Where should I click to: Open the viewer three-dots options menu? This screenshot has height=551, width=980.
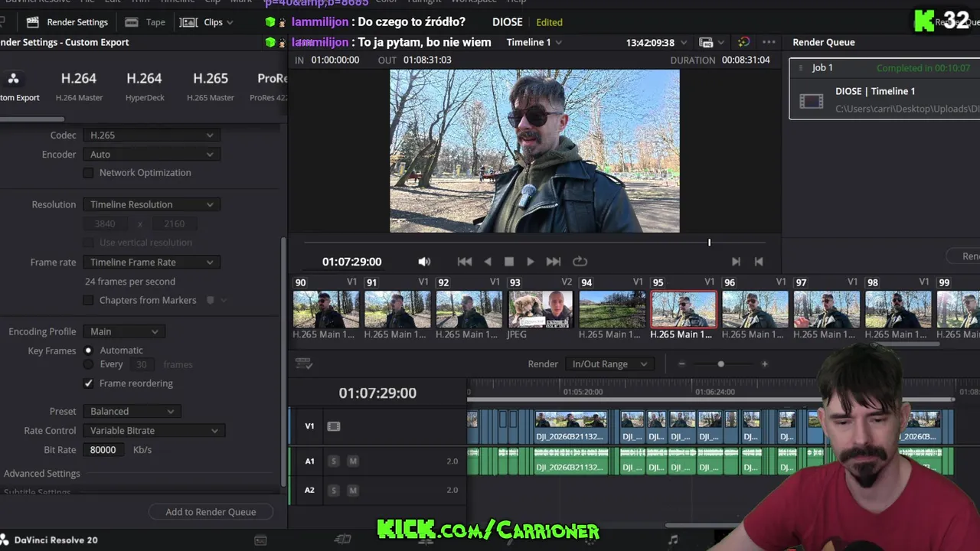pos(769,42)
